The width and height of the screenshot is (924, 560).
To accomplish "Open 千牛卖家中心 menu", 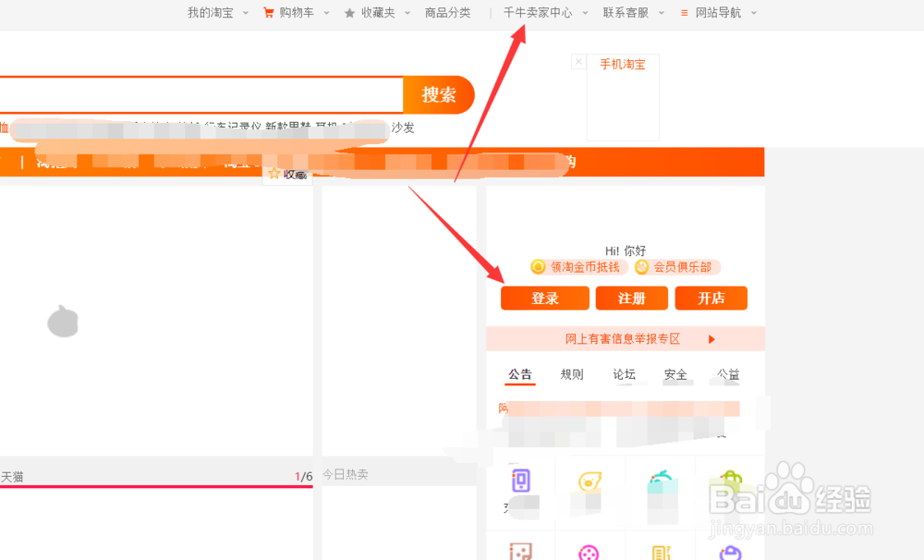I will click(x=538, y=12).
